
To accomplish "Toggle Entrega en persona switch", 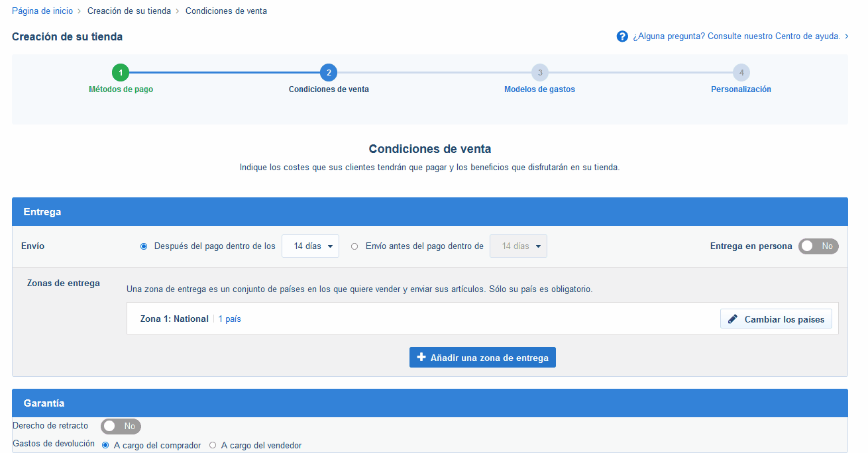I will [818, 246].
